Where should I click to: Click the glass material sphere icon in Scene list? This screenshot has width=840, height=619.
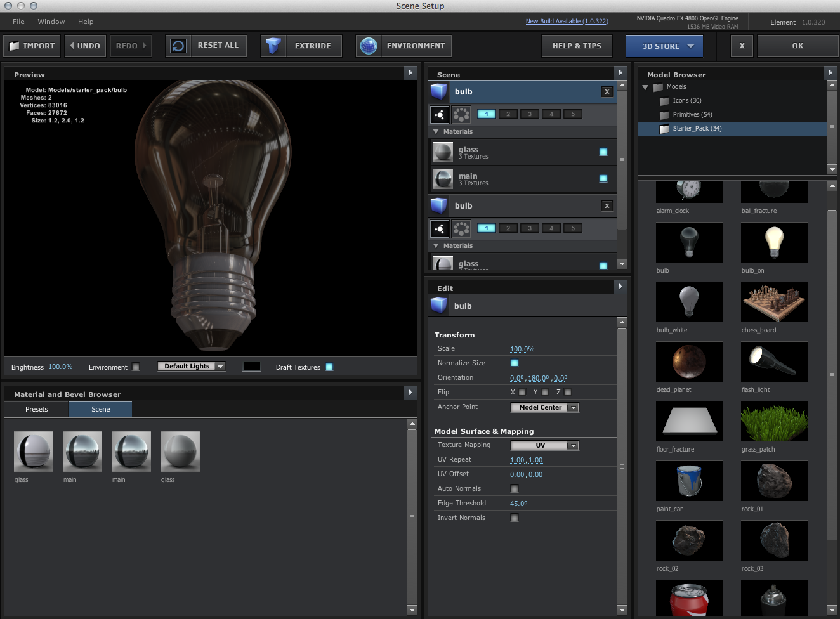pos(443,152)
